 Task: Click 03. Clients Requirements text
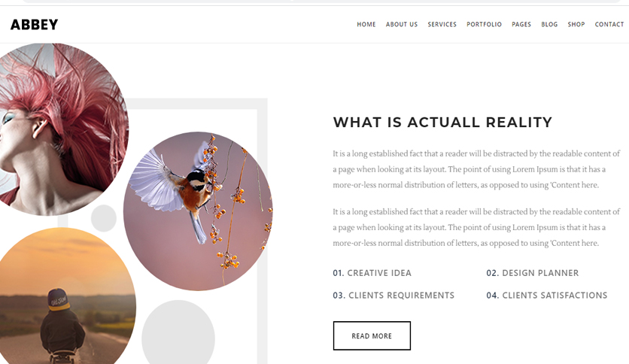(x=394, y=296)
